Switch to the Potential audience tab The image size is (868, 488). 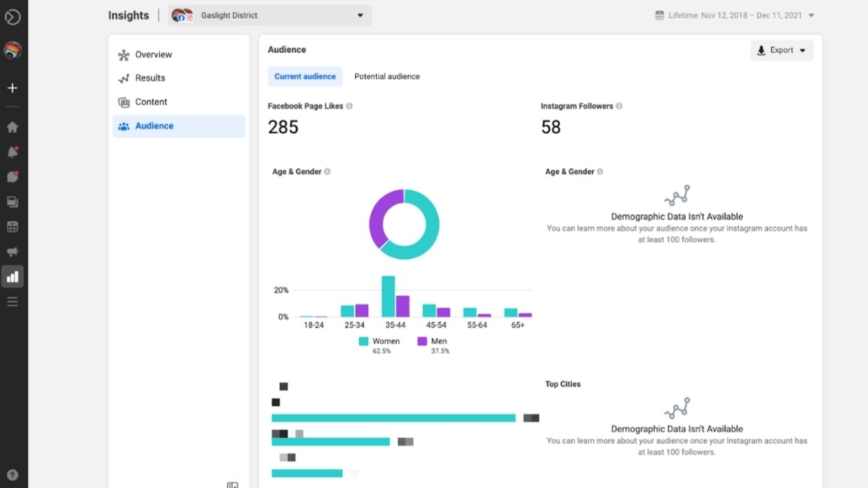pyautogui.click(x=386, y=77)
